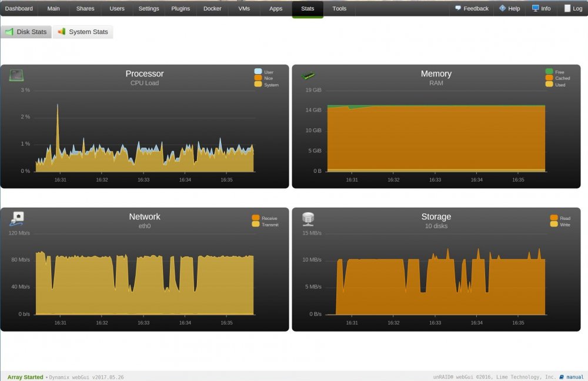Click the Network adapter icon
Screen dimensions: 588x381
click(17, 218)
